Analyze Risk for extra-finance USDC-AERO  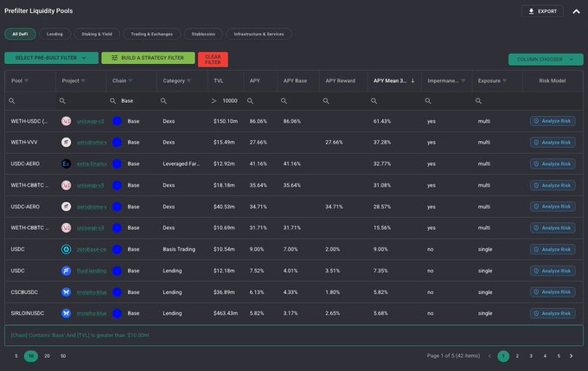coord(553,164)
